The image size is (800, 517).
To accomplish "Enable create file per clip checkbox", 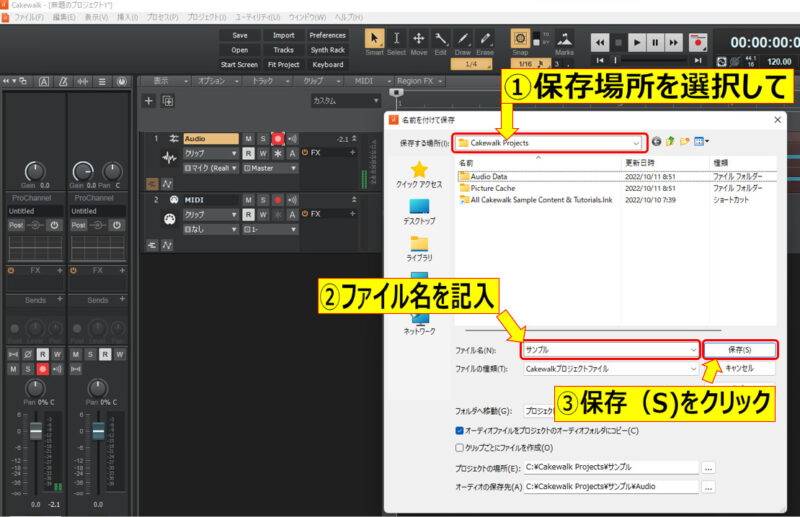I will pos(459,448).
